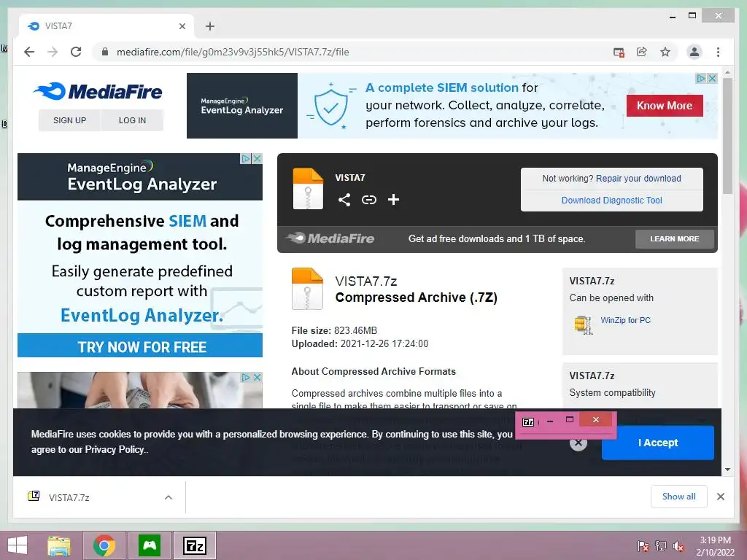The width and height of the screenshot is (747, 560).
Task: Click the WinZip icon
Action: point(583,324)
